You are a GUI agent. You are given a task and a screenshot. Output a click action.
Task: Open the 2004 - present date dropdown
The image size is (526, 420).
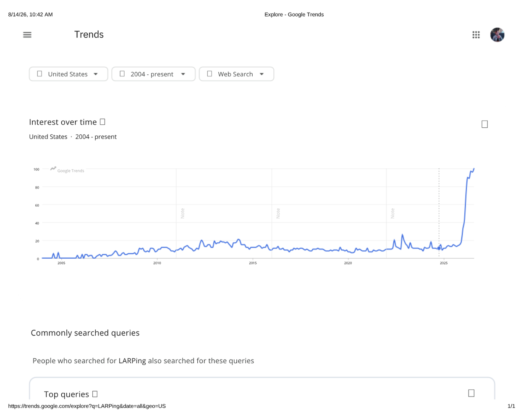pos(153,74)
